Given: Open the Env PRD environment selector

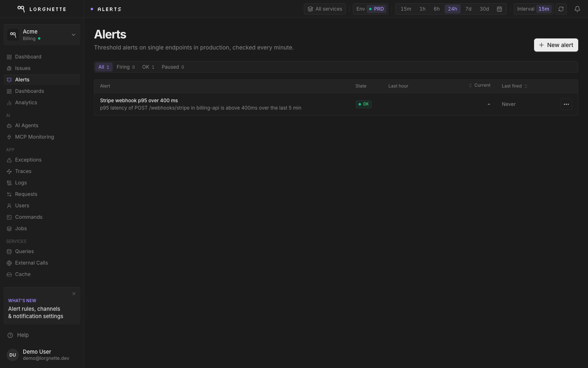Looking at the screenshot, I should 370,9.
